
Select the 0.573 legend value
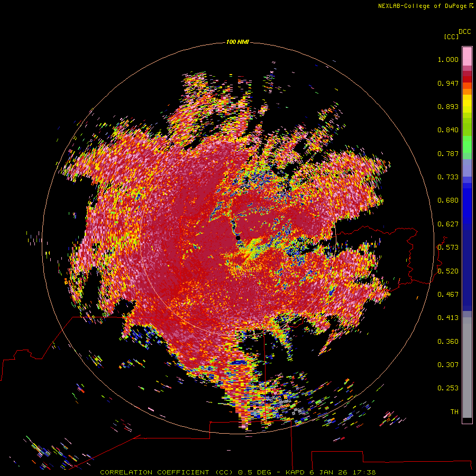(448, 248)
